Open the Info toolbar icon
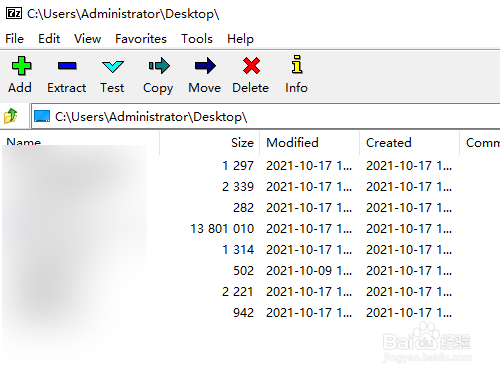Image resolution: width=500 pixels, height=375 pixels. click(297, 64)
